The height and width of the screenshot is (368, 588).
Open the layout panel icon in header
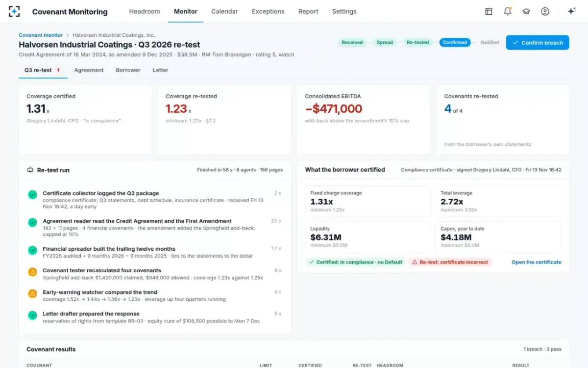pyautogui.click(x=489, y=11)
